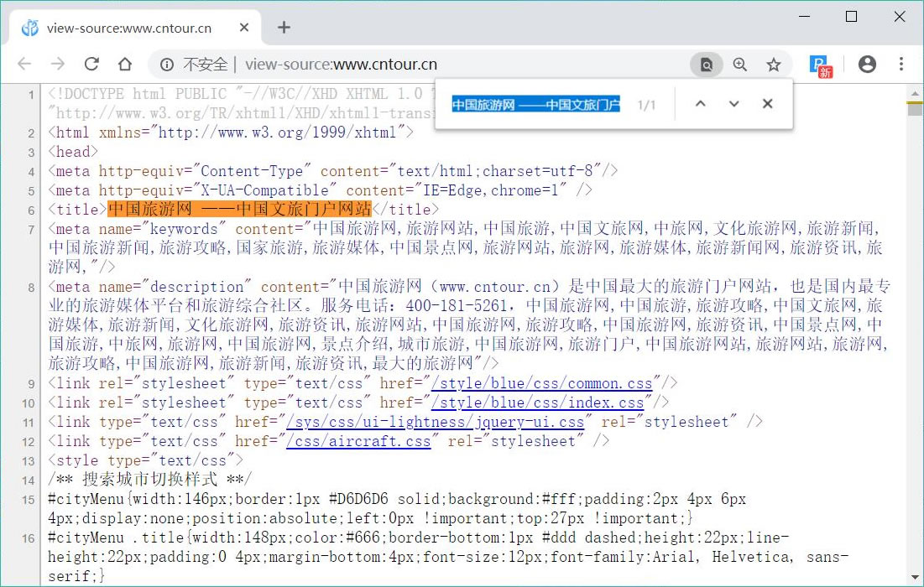
Task: Open a new browser tab
Action: tap(284, 27)
